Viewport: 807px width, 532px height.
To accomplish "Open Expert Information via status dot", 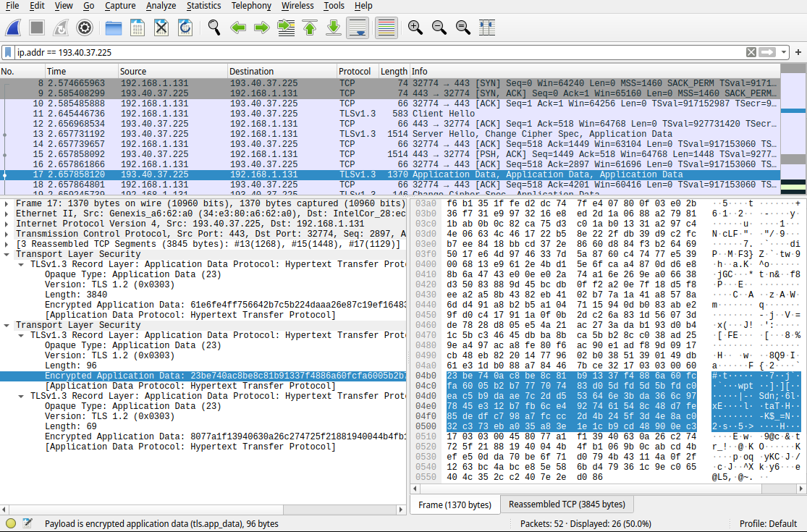I will click(9, 523).
